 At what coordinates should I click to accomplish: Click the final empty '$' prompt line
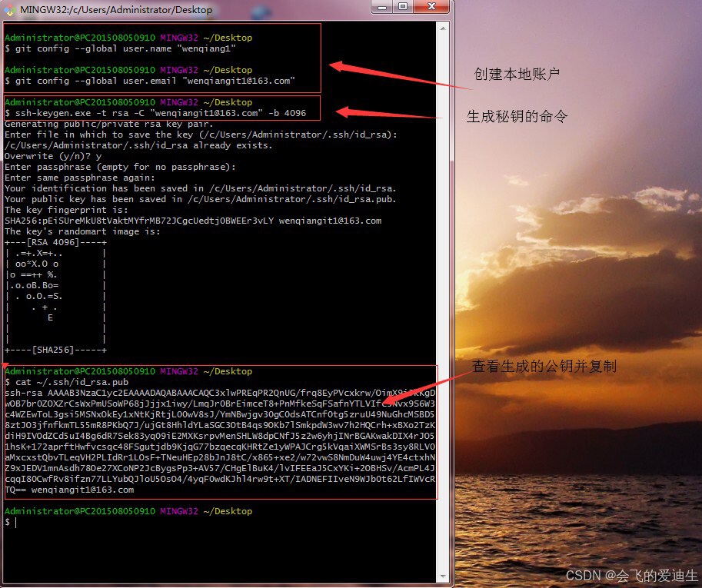(11, 522)
